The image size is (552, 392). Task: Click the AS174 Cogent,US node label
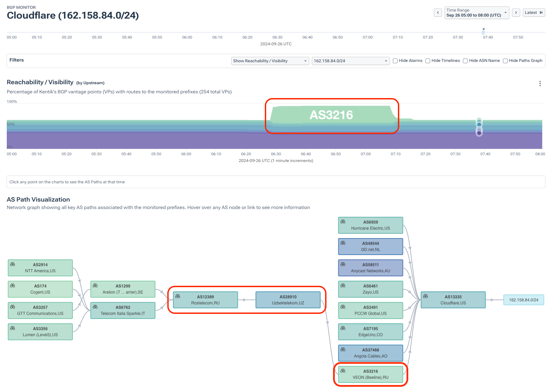40,289
